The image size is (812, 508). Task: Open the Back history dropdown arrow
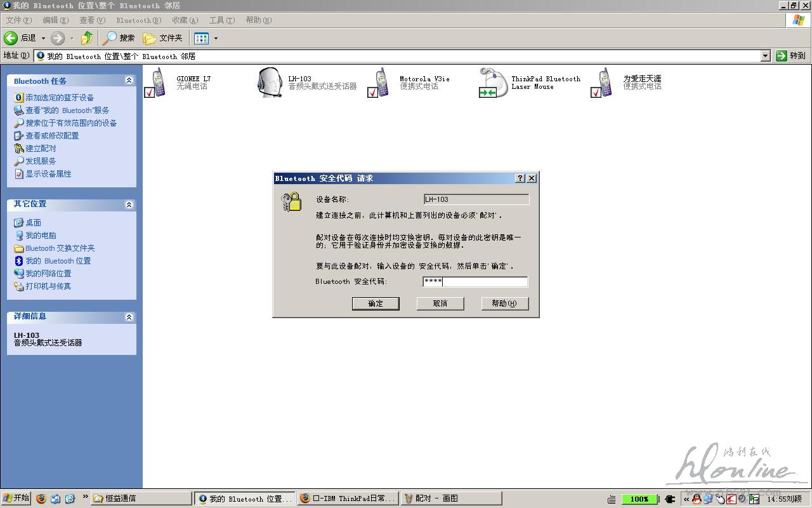(x=43, y=38)
